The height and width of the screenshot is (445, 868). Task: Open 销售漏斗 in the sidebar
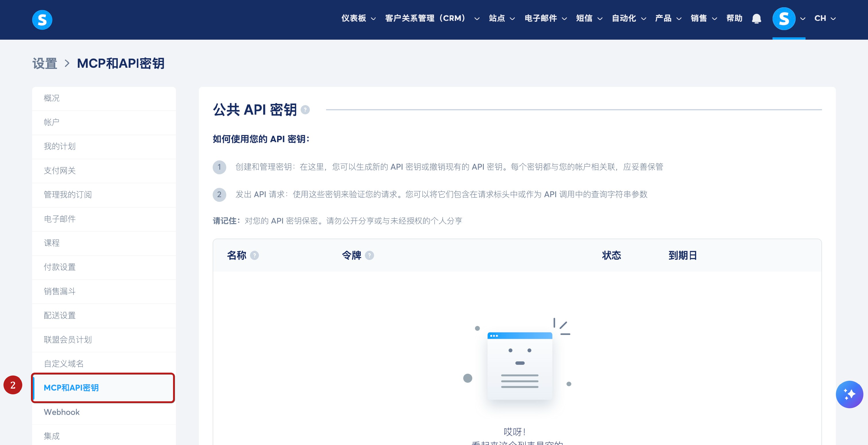(60, 291)
